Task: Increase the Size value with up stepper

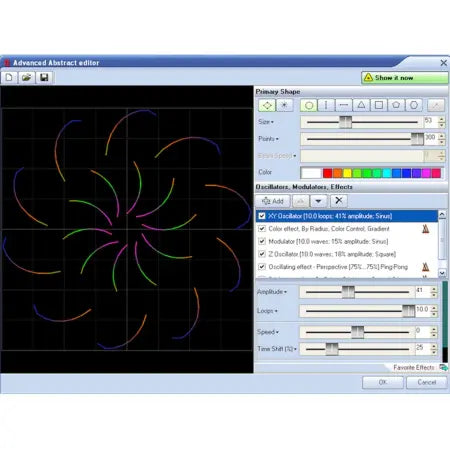Action: (442, 119)
